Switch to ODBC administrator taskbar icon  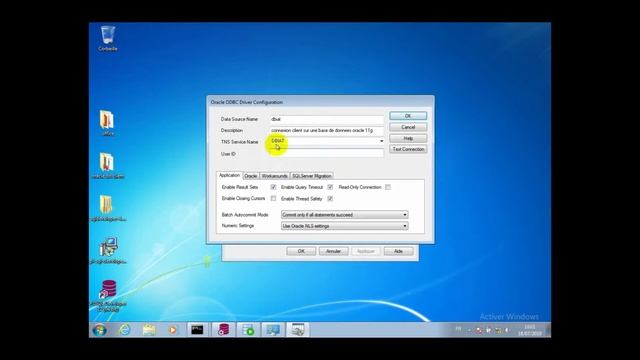point(298,330)
